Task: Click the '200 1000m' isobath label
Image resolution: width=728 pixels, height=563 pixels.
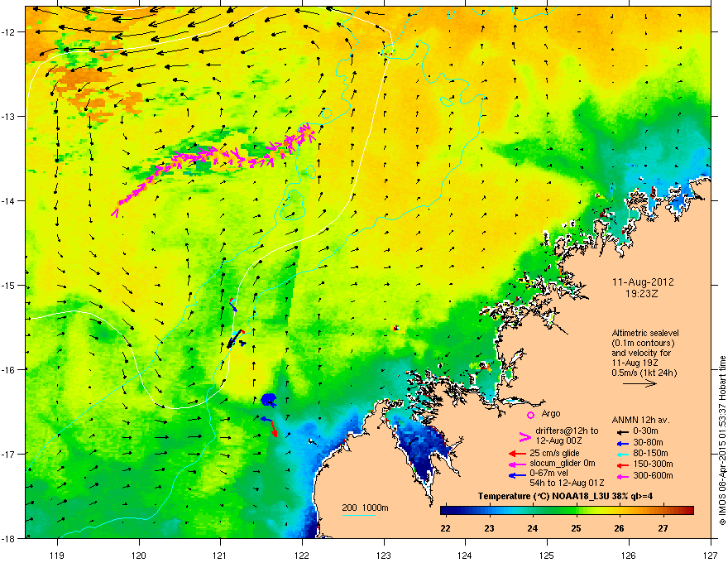Action: [x=365, y=508]
